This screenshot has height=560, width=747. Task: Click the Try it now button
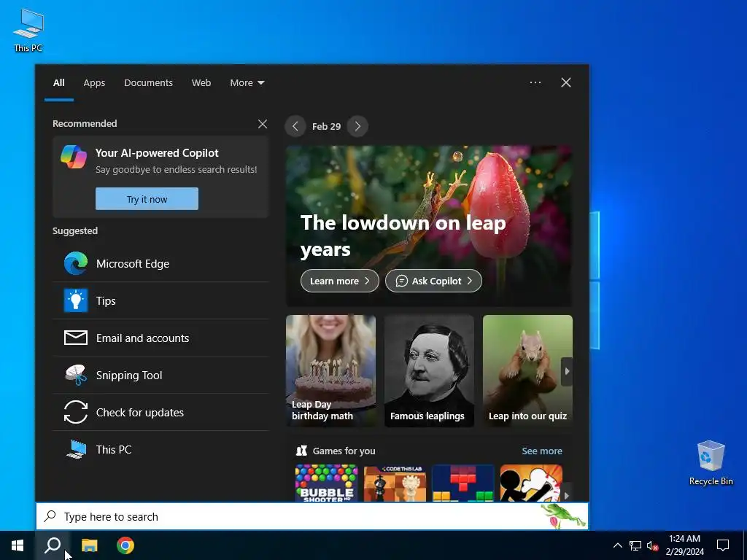147,199
